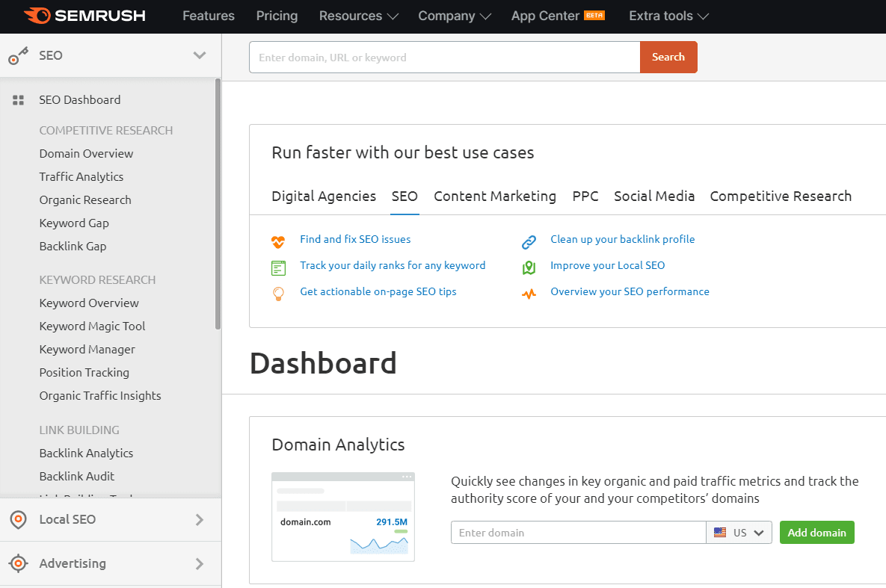Open the Resources dropdown menu
886x588 pixels.
358,16
